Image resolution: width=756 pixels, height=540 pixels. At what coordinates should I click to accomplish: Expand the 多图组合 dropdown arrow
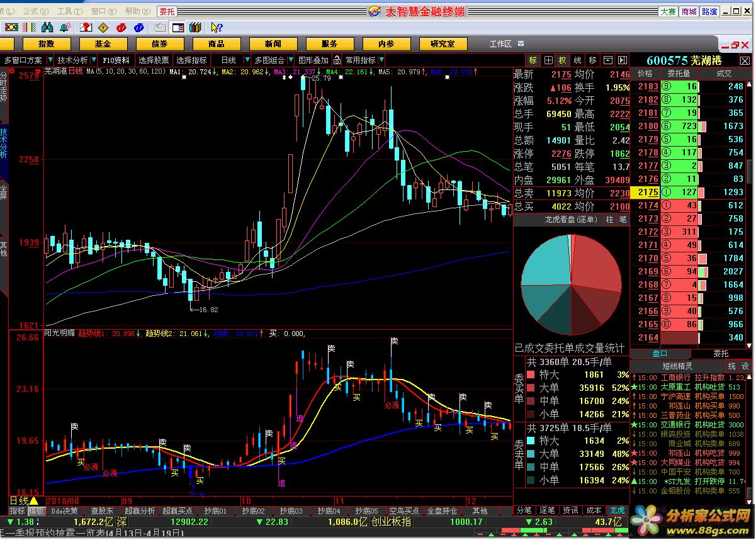(290, 60)
